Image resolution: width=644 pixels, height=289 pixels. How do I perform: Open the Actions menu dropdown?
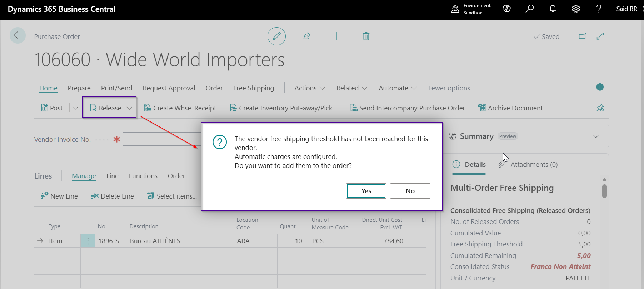310,88
